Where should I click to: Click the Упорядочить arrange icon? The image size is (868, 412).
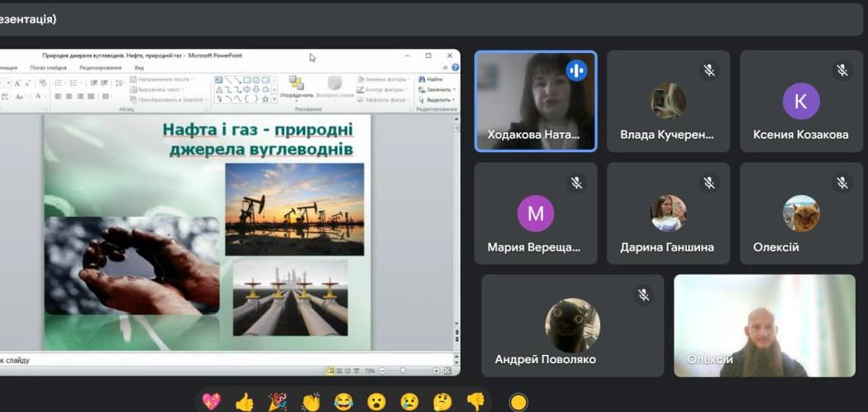click(x=296, y=87)
